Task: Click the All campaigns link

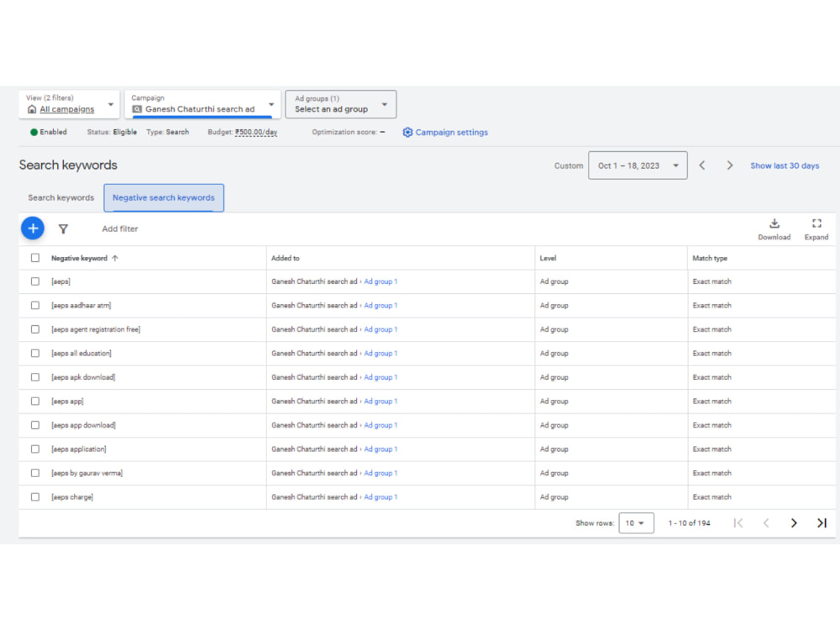Action: click(67, 109)
